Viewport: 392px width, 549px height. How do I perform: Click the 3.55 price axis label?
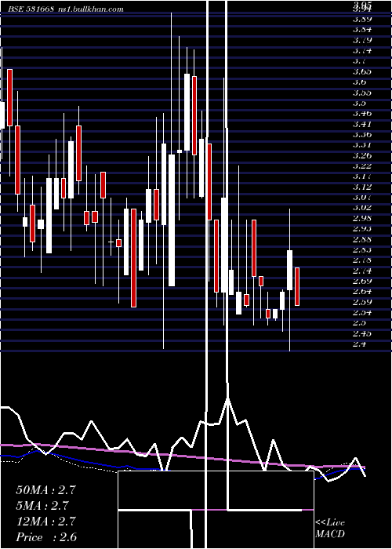point(362,93)
